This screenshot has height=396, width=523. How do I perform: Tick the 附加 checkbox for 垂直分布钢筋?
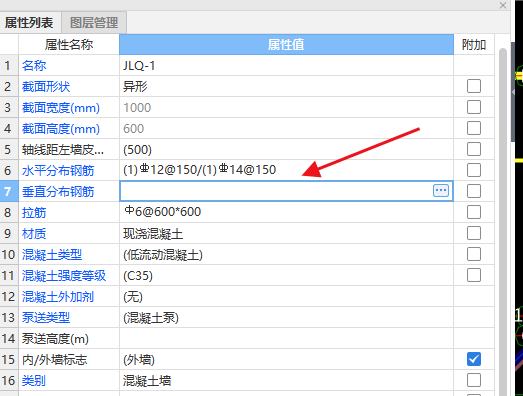[474, 191]
